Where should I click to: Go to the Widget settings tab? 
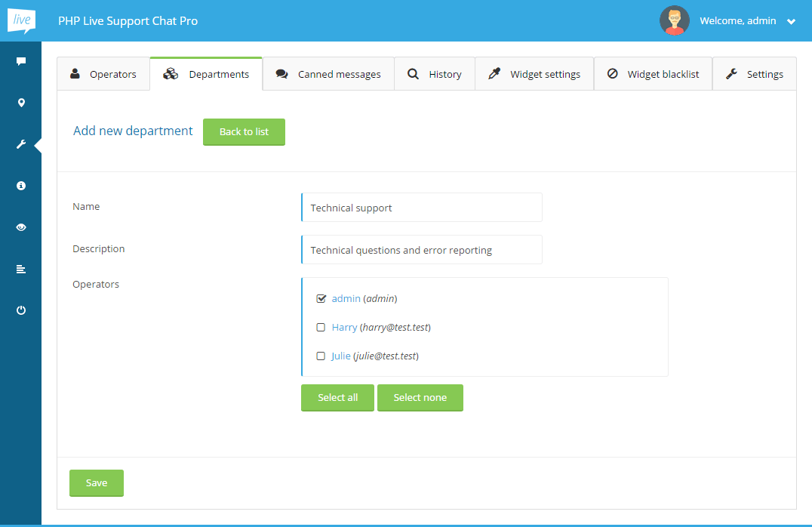coord(534,74)
